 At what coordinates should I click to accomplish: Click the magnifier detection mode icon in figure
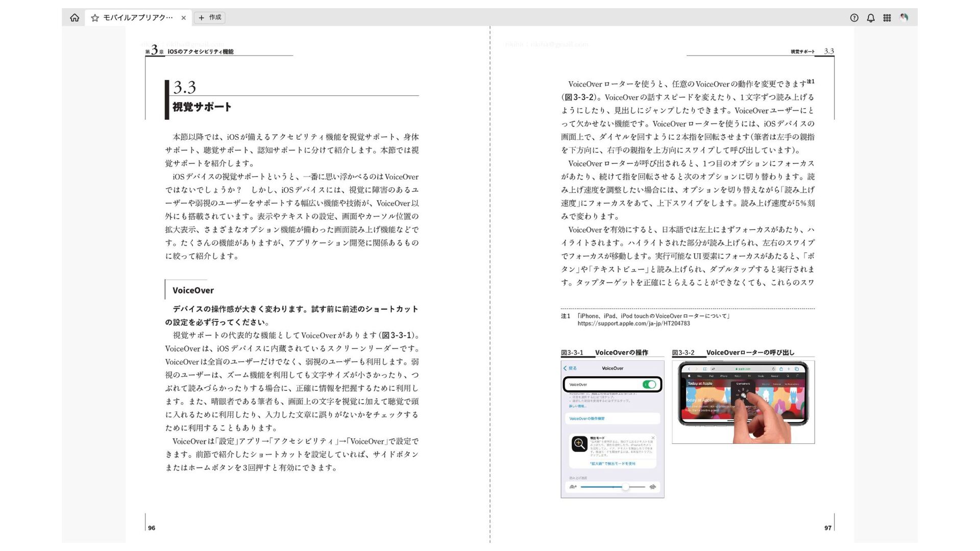pyautogui.click(x=579, y=443)
